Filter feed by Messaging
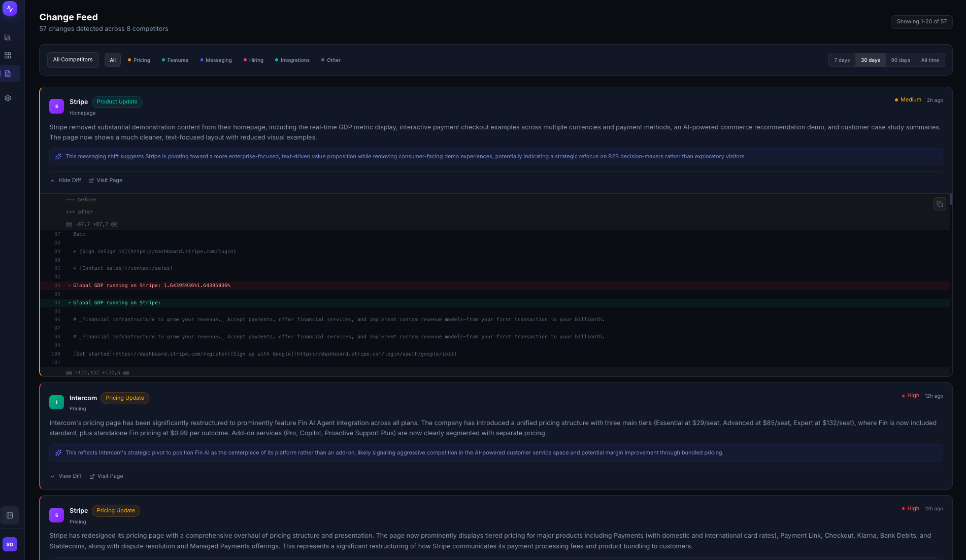966x560 pixels. pos(216,60)
